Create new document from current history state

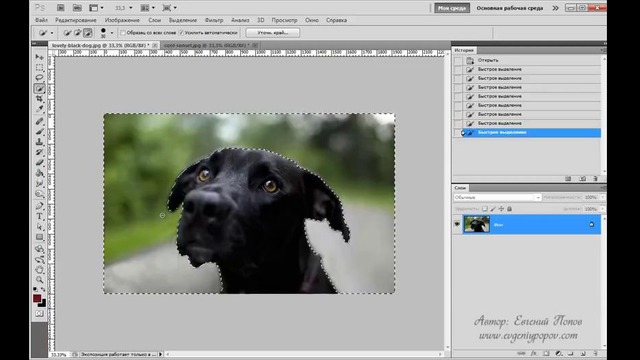[568, 179]
